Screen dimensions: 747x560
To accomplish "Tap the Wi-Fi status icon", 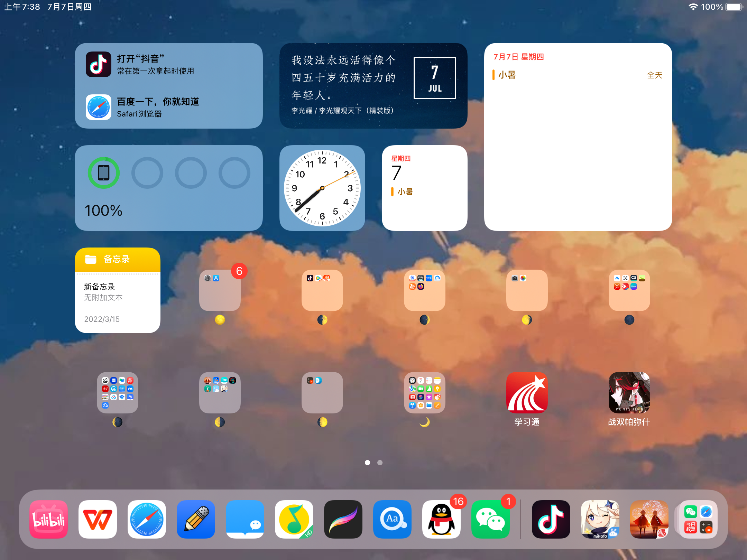I will [693, 7].
